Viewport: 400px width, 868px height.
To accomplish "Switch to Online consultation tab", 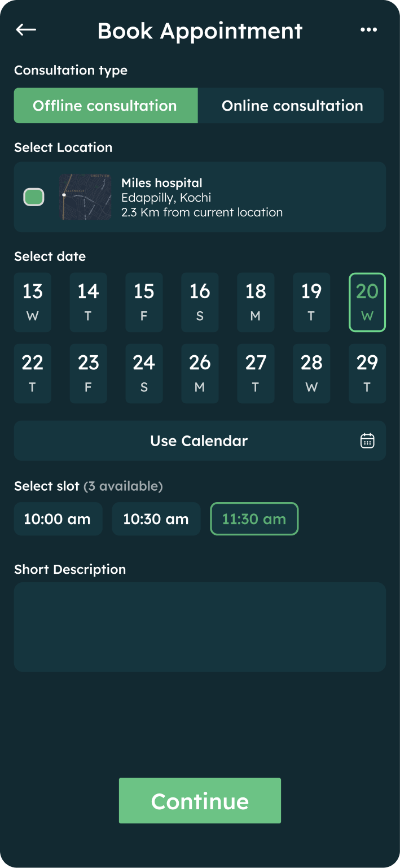I will pyautogui.click(x=291, y=106).
